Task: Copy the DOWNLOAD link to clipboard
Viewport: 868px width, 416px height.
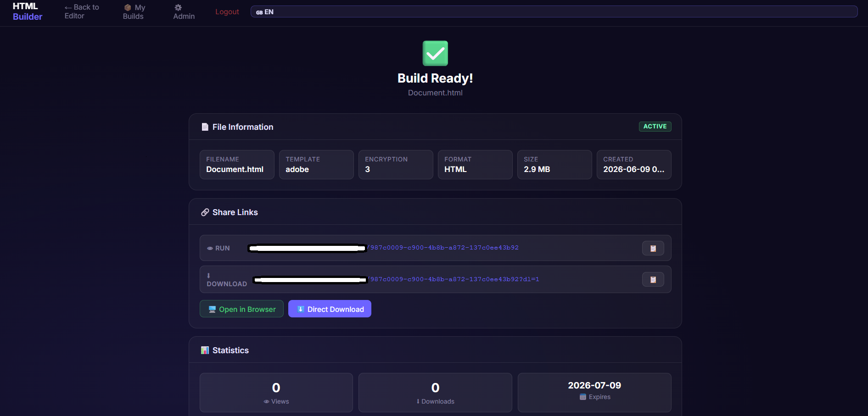Action: click(x=653, y=279)
